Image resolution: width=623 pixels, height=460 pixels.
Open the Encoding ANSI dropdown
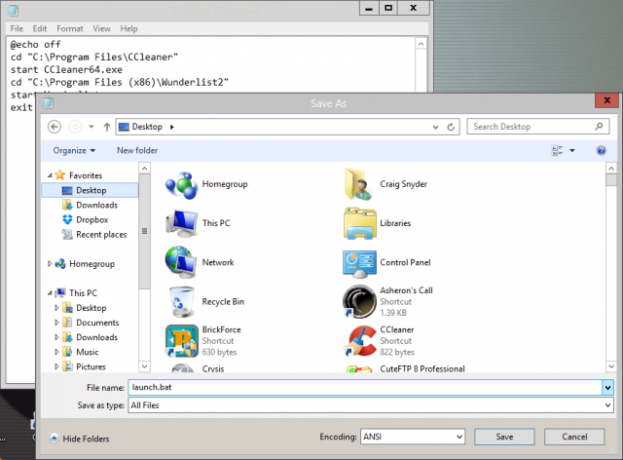(412, 437)
